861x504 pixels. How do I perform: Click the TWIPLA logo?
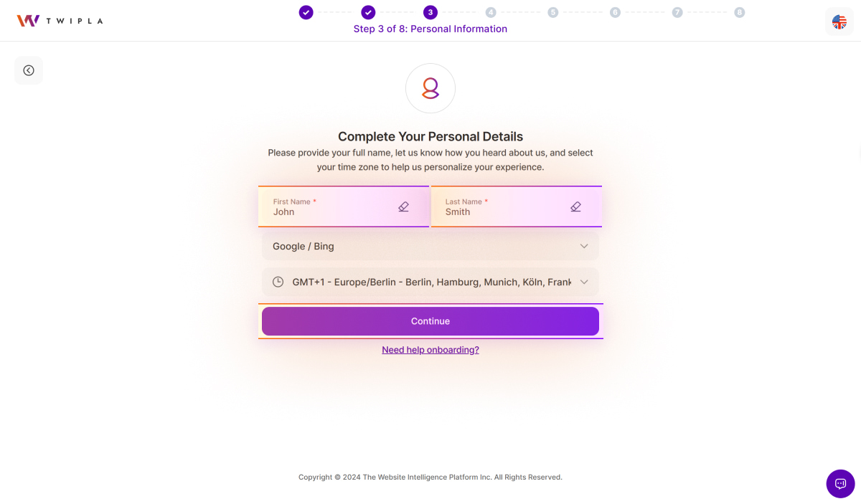click(60, 21)
